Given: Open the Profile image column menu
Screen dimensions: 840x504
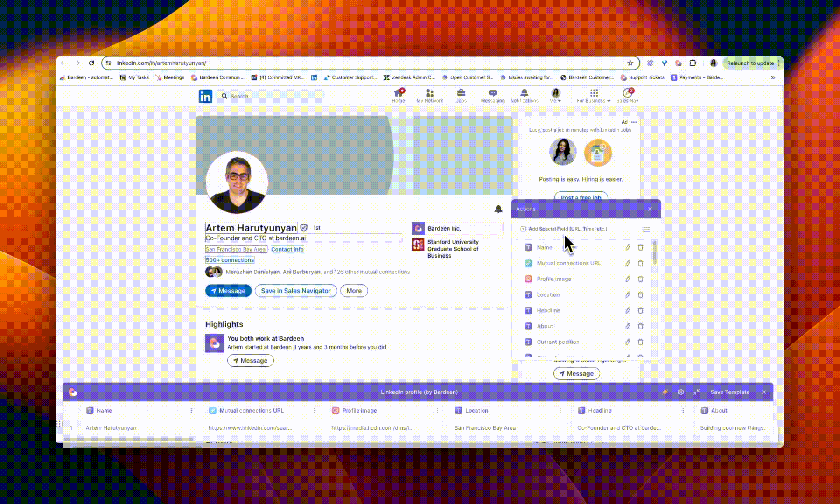Looking at the screenshot, I should pyautogui.click(x=437, y=411).
